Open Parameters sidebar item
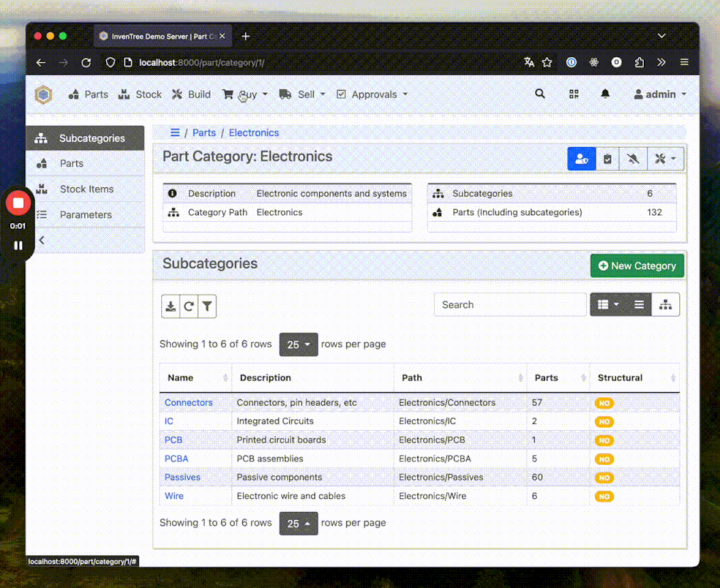This screenshot has height=588, width=720. coord(86,214)
